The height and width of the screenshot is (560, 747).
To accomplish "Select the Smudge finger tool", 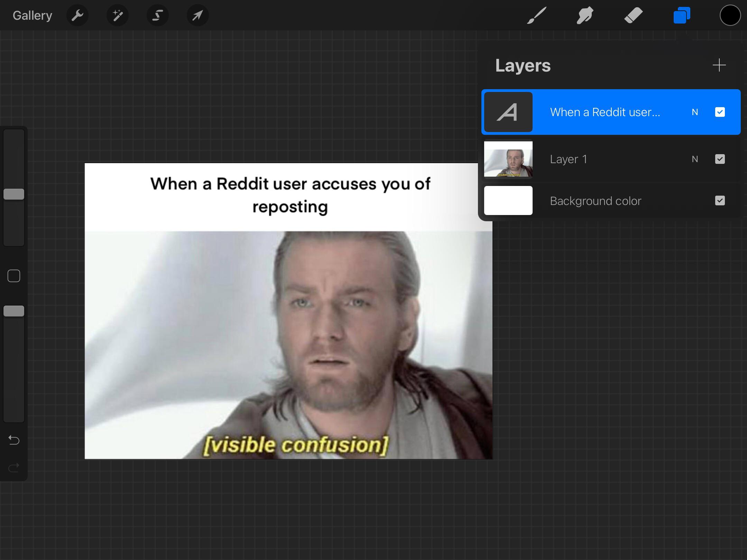I will click(585, 15).
